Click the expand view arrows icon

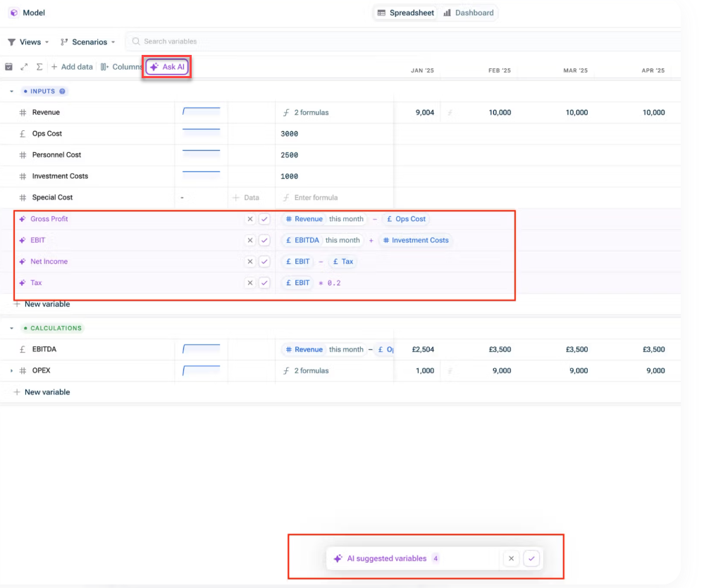coord(23,66)
